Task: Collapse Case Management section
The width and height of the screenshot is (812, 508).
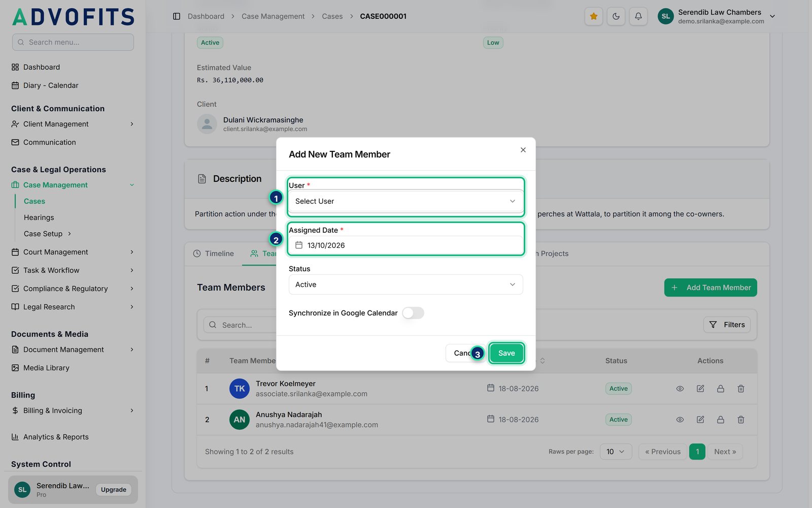Action: tap(73, 185)
